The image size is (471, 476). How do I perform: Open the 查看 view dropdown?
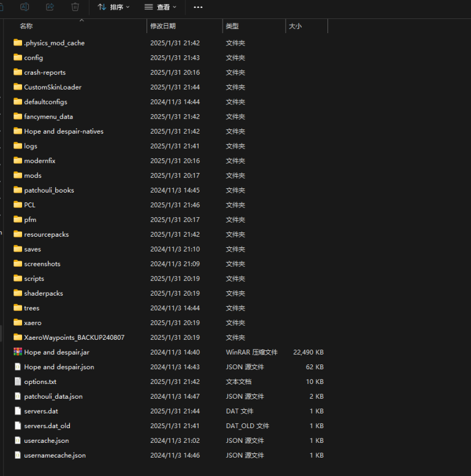[160, 7]
